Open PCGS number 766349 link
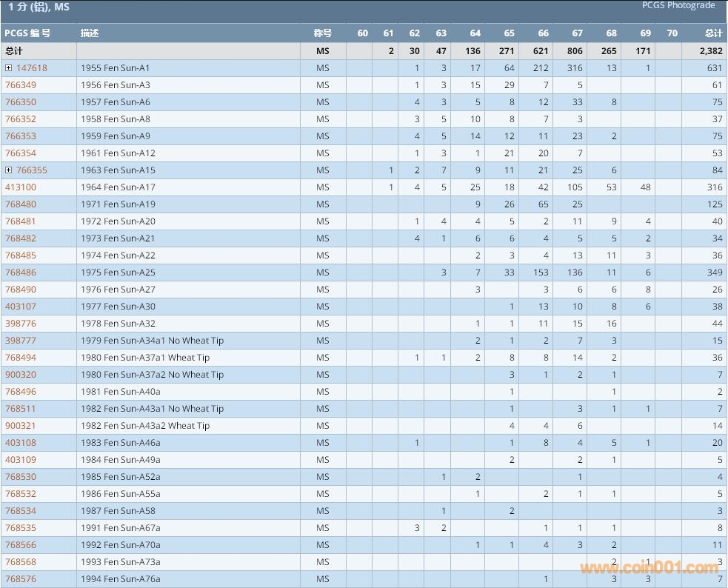Viewport: 728px width, 588px height. pos(21,85)
